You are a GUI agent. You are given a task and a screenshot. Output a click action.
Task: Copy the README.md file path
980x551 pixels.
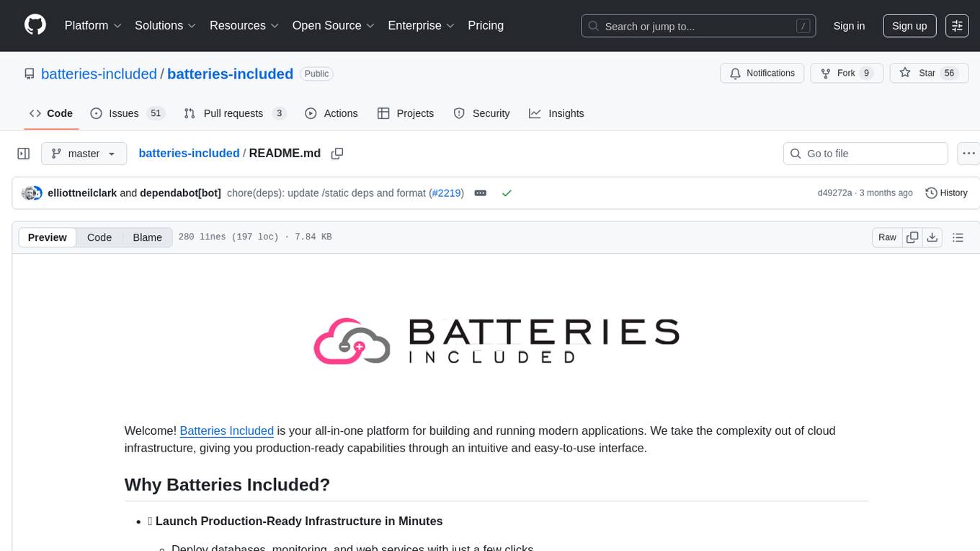point(337,154)
